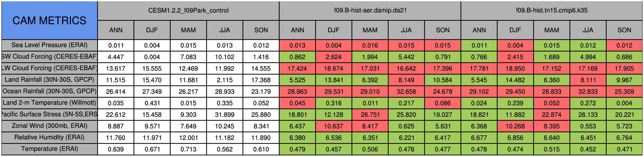Open the SW Cloud Forcing (CERES-EBAF) row label
Image resolution: width=644 pixels, height=157 pixels.
point(49,57)
